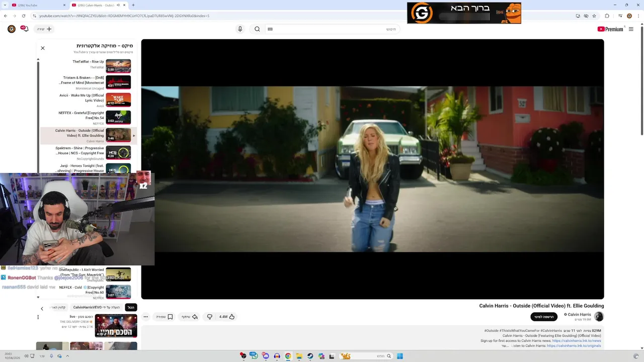This screenshot has width=644, height=362.
Task: Go back in browser history
Action: click(5, 16)
